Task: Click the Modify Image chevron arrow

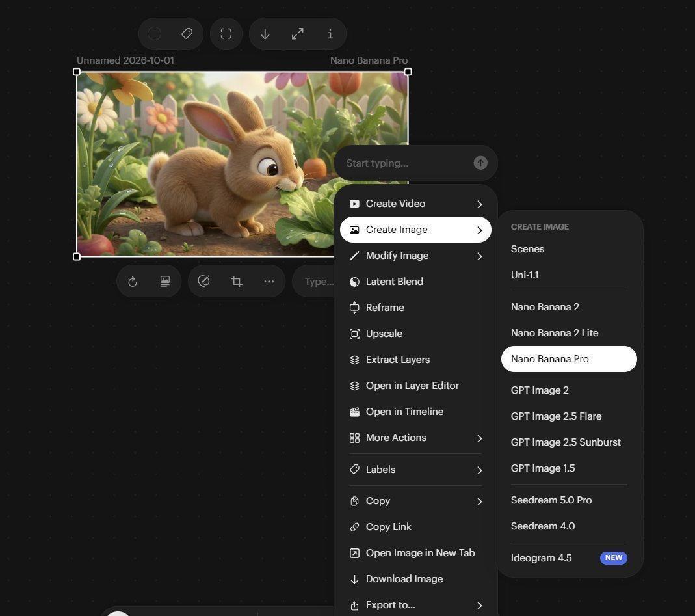Action: [x=480, y=256]
